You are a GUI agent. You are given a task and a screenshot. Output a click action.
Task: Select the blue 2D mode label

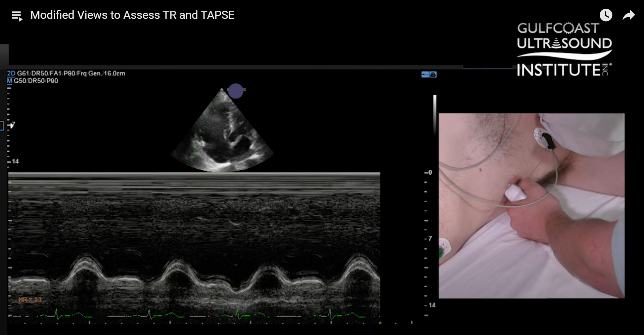pyautogui.click(x=11, y=73)
